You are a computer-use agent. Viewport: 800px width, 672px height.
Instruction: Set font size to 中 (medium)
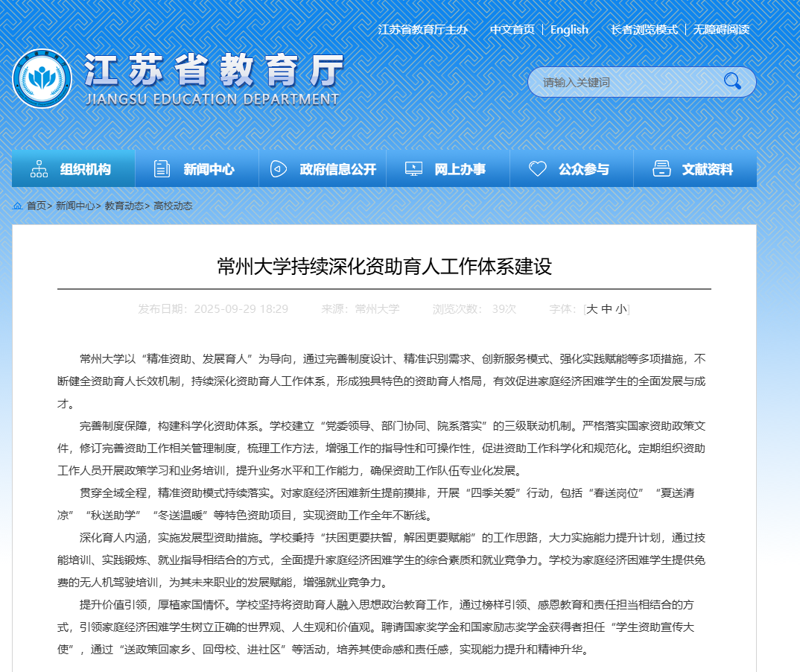click(x=606, y=309)
